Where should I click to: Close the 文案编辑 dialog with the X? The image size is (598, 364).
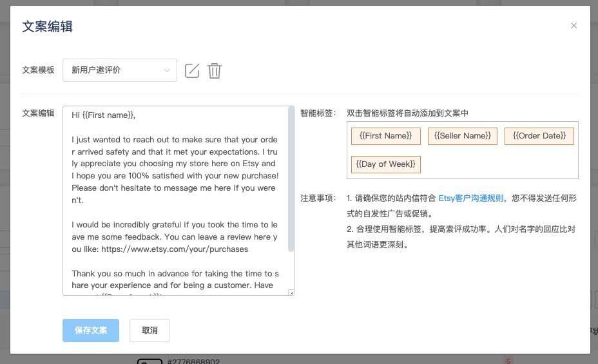574,26
